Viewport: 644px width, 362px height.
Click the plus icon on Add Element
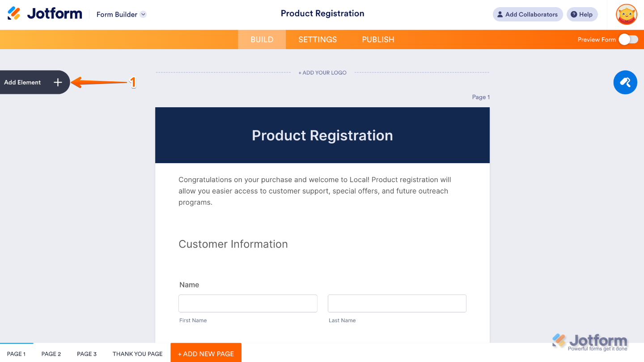[x=58, y=82]
